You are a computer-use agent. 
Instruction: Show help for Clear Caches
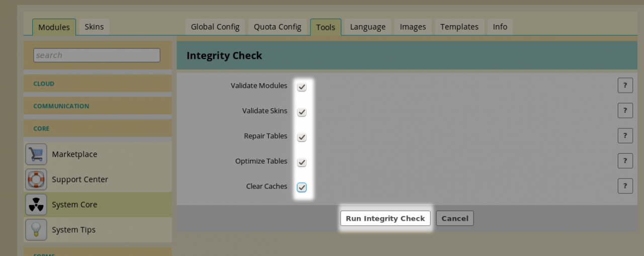tap(625, 186)
